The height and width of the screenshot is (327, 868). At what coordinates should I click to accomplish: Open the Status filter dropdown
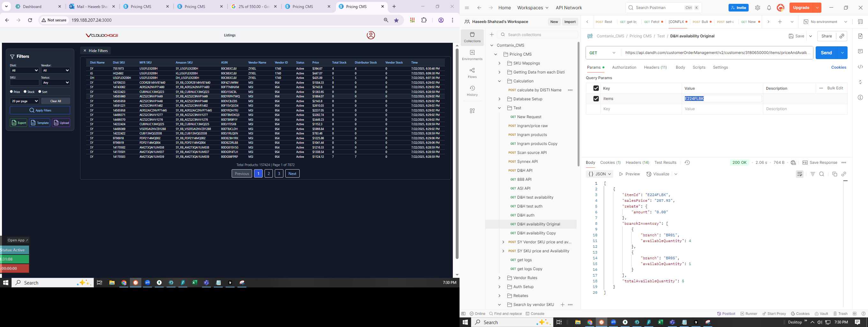pos(56,83)
